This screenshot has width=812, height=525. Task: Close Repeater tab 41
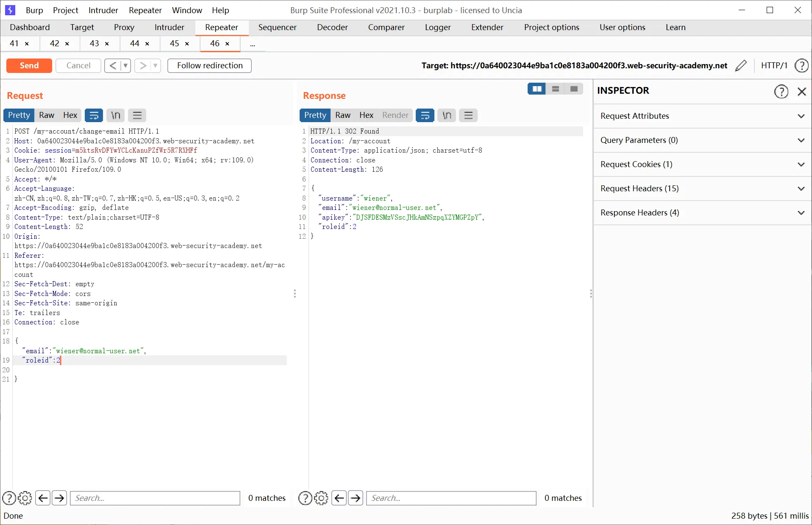tap(27, 44)
